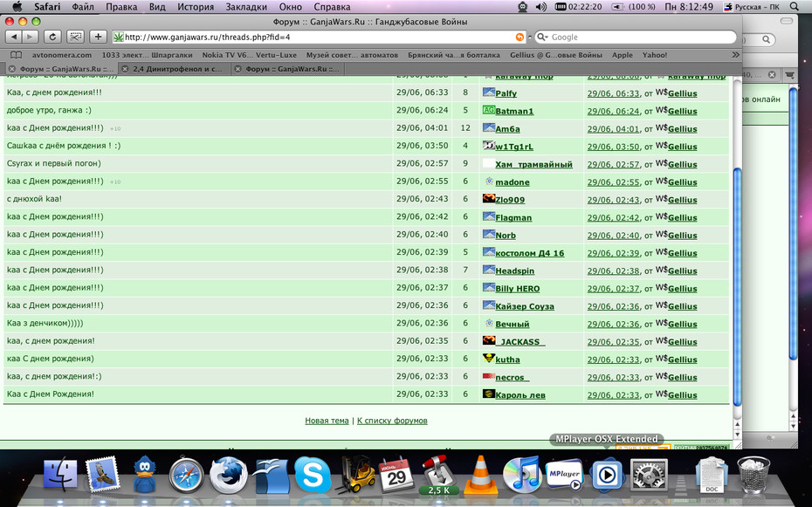Open Safari compass icon in Dock
The height and width of the screenshot is (507, 812).
[x=187, y=474]
